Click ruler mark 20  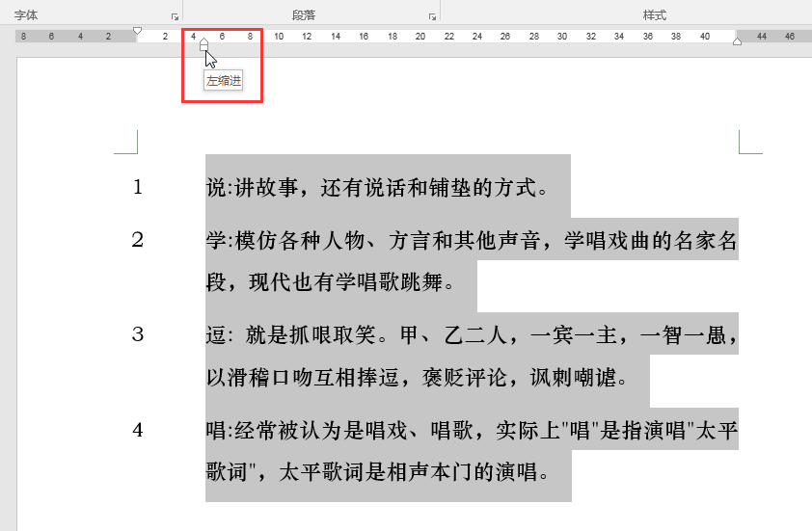coord(420,37)
